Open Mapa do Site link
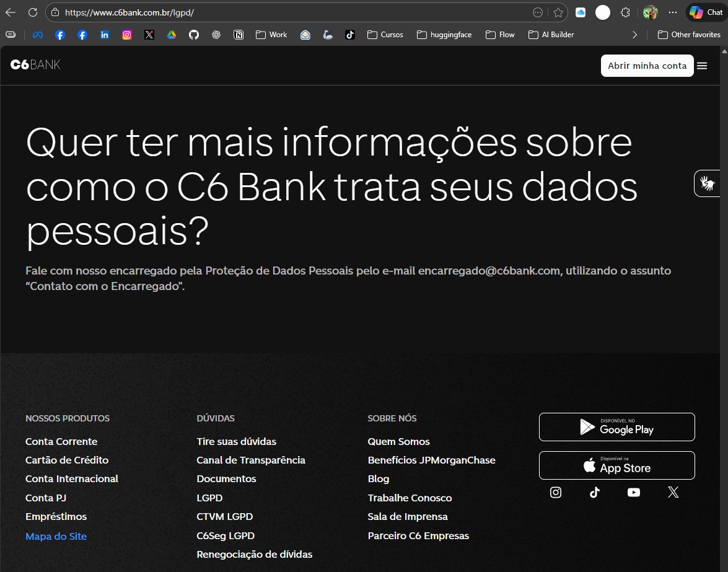This screenshot has width=728, height=572. [x=56, y=536]
